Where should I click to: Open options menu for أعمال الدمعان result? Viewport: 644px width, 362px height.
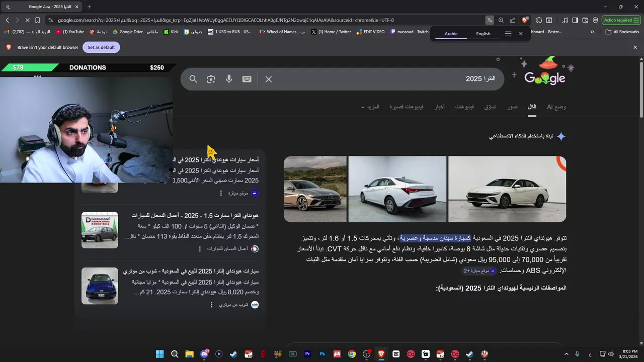(x=200, y=249)
